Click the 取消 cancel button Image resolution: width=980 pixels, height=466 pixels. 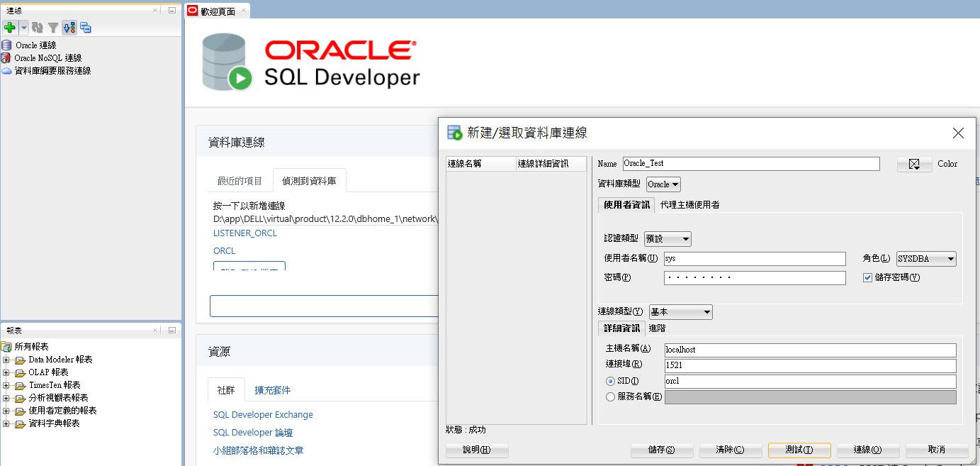(x=937, y=450)
